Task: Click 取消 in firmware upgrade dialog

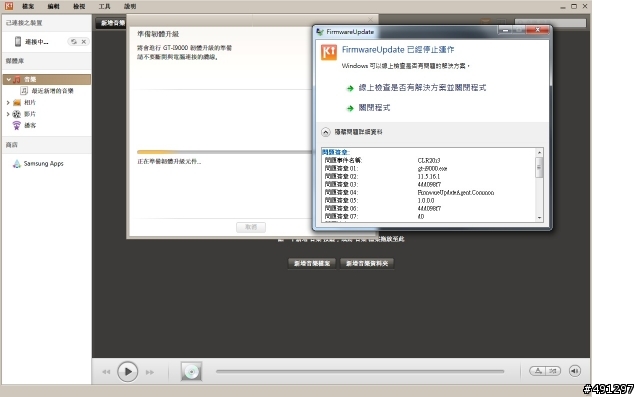Action: tap(251, 227)
